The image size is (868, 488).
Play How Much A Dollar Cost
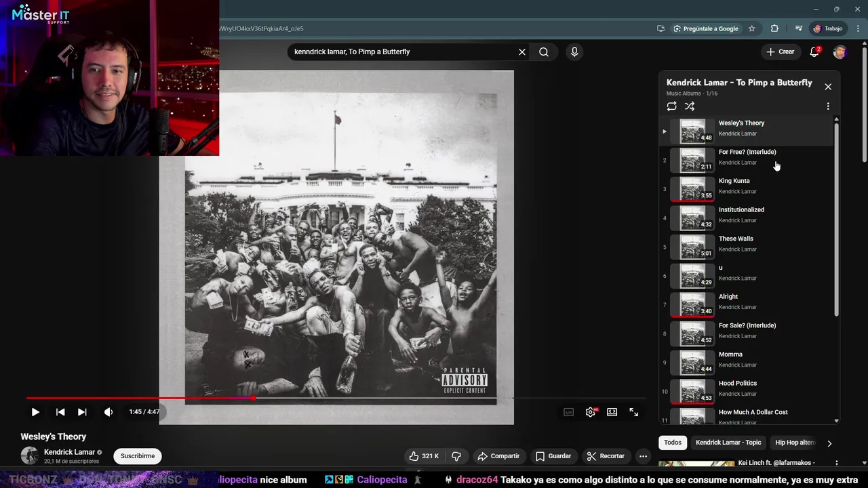point(746,416)
